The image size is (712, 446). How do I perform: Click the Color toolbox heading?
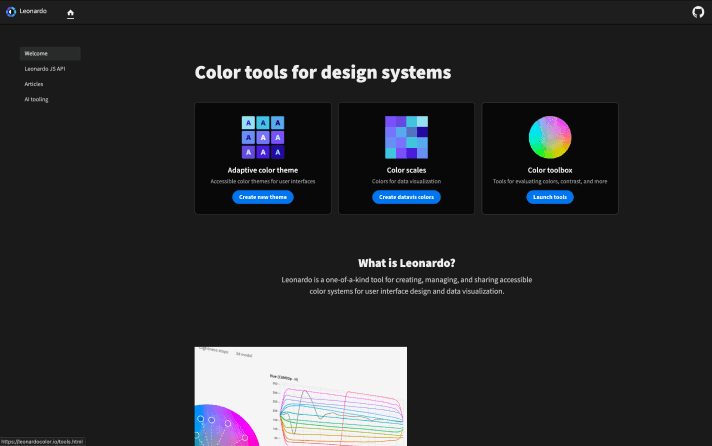pyautogui.click(x=550, y=170)
